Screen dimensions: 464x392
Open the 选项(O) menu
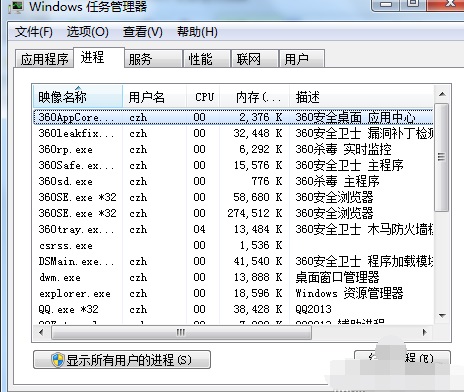(x=88, y=32)
